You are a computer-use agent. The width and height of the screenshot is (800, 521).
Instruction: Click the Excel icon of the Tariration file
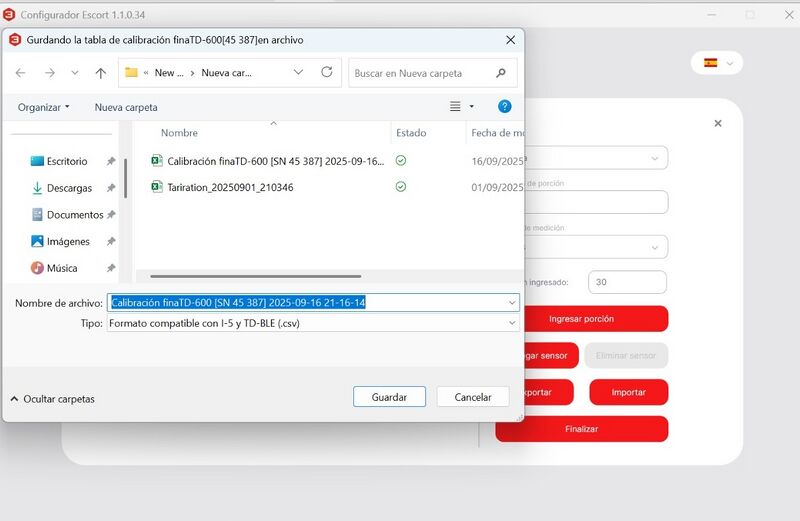[x=157, y=187]
